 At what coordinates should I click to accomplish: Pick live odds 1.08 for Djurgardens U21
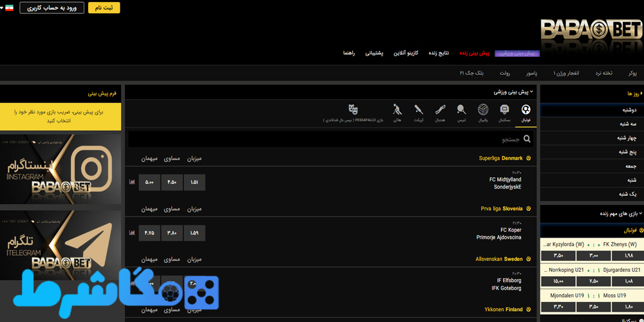coord(627,281)
